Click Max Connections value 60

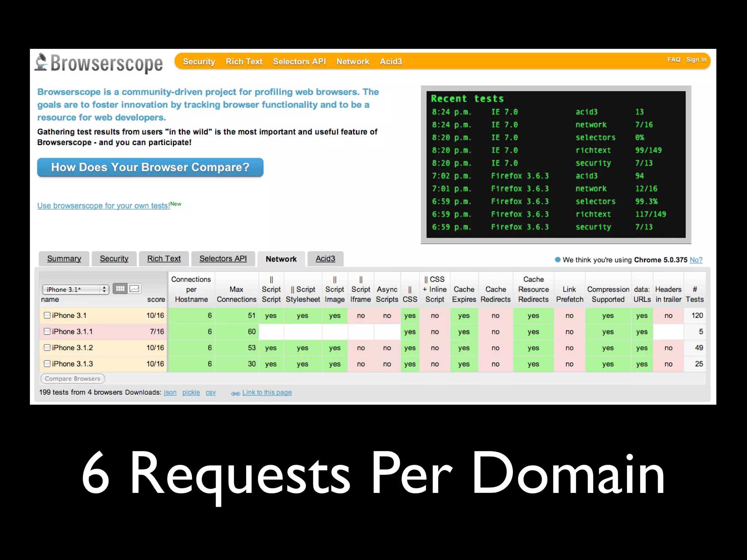[252, 331]
